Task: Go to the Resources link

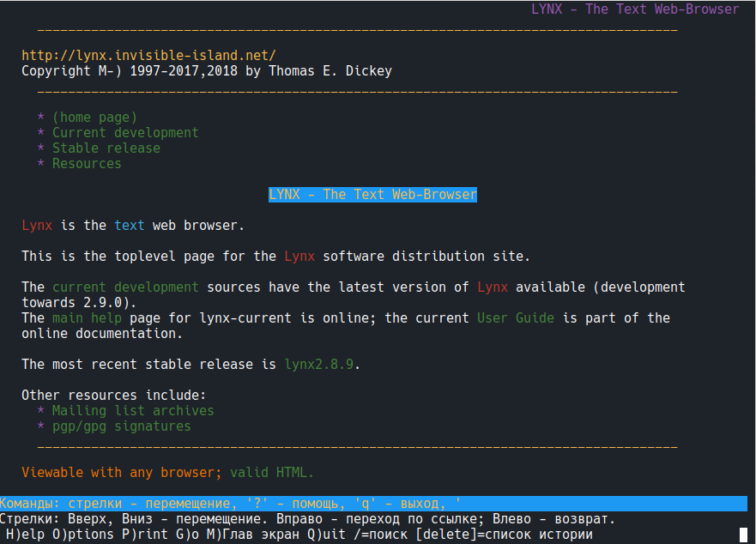Action: pyautogui.click(x=87, y=164)
